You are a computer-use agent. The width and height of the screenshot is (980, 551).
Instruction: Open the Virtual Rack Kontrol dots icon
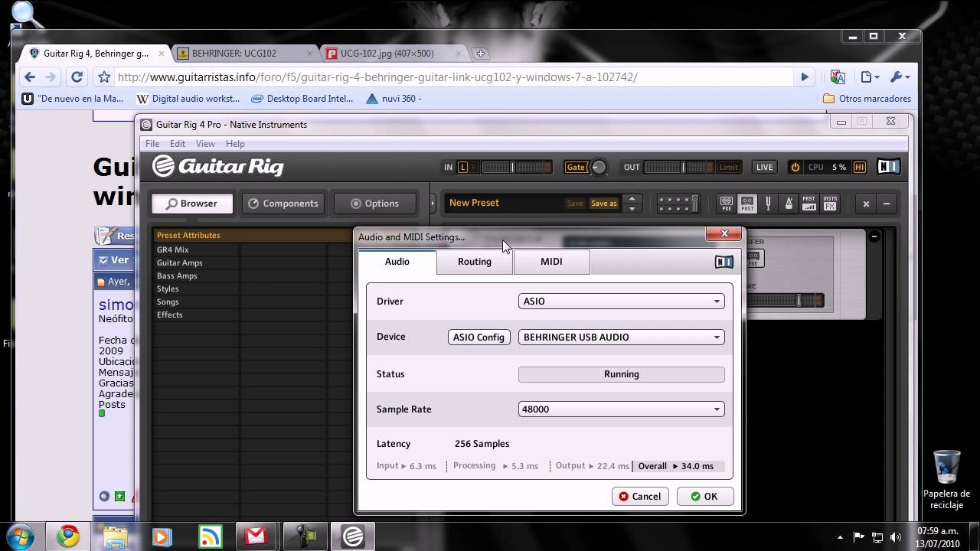pyautogui.click(x=678, y=204)
